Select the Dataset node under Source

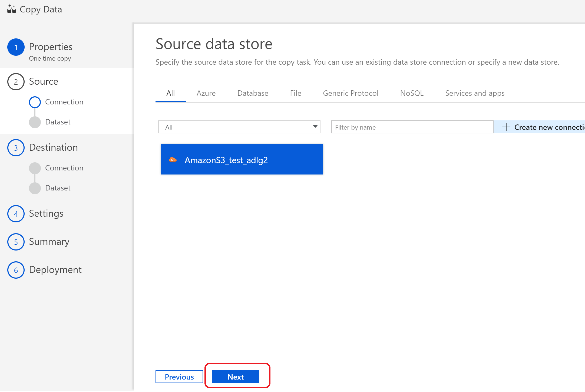point(35,122)
